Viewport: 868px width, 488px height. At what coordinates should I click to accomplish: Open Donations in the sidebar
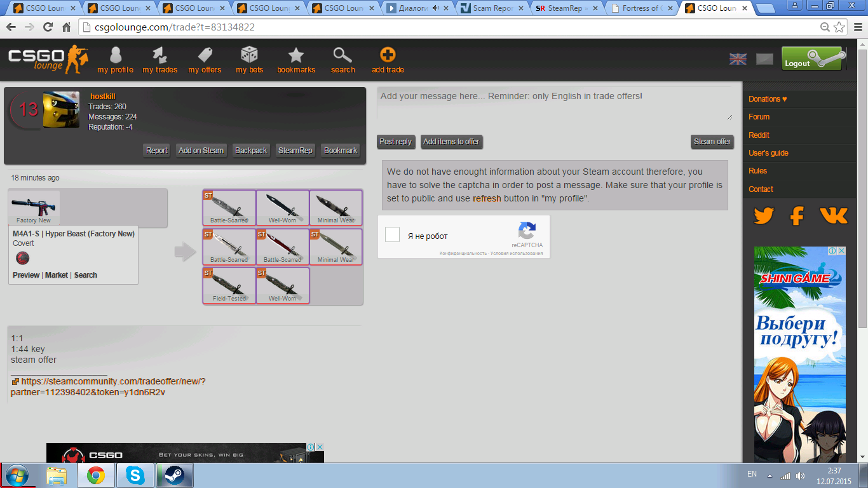click(768, 99)
